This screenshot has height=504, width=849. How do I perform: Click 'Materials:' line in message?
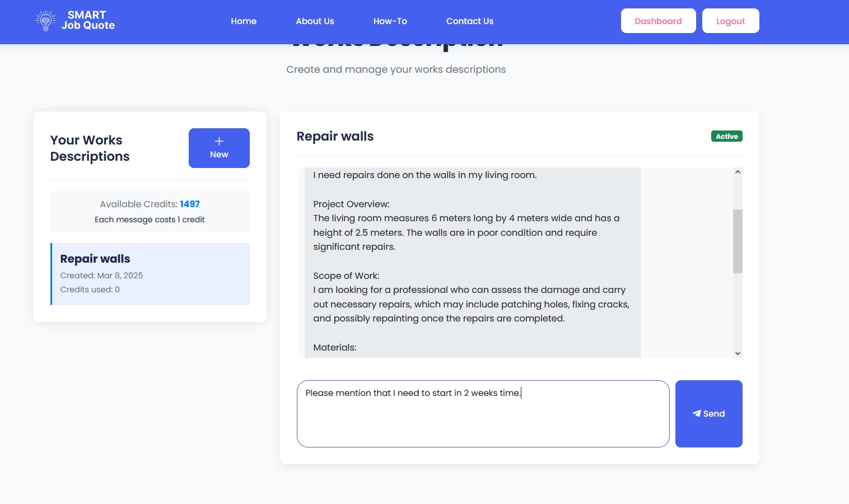click(335, 348)
